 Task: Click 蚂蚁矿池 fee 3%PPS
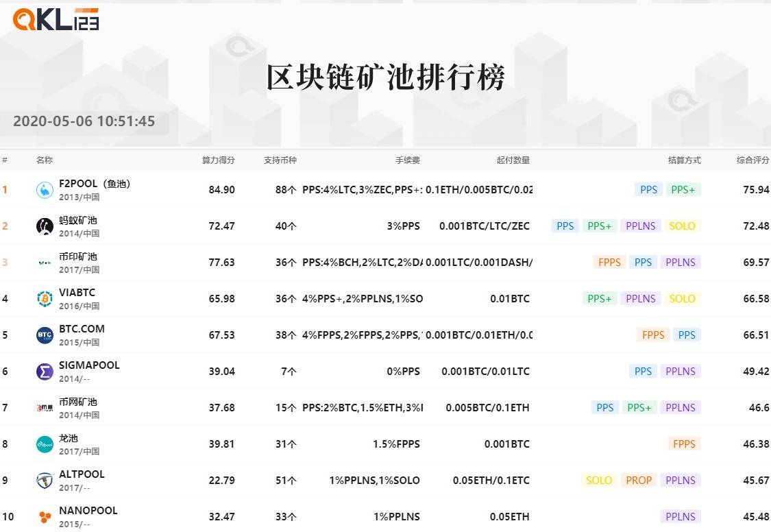403,226
